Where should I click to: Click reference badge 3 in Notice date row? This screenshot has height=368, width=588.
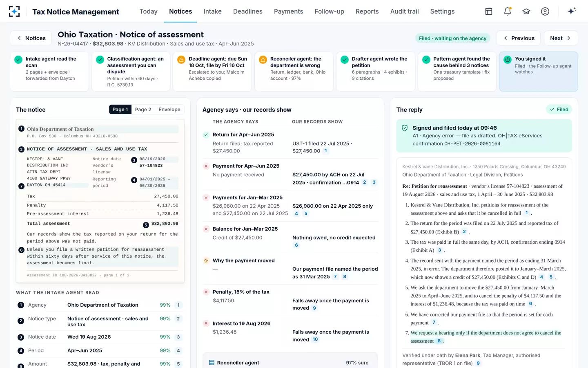(x=178, y=337)
